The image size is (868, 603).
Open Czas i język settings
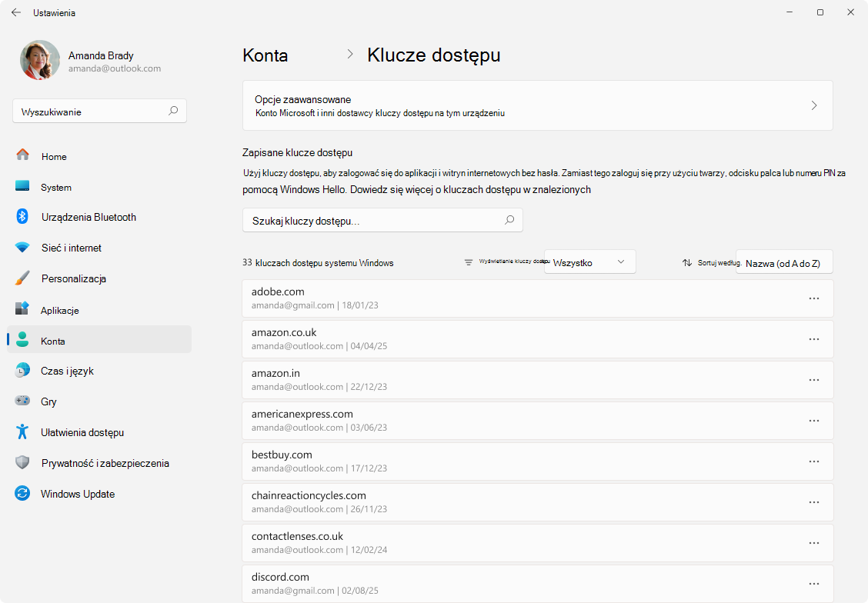[99, 371]
